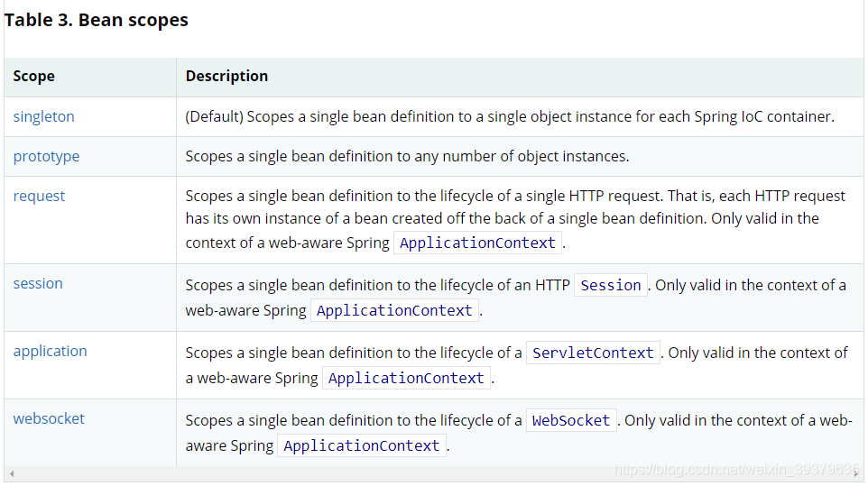This screenshot has height=486, width=868.
Task: Click ApplicationContext code in the request row
Action: coord(478,243)
